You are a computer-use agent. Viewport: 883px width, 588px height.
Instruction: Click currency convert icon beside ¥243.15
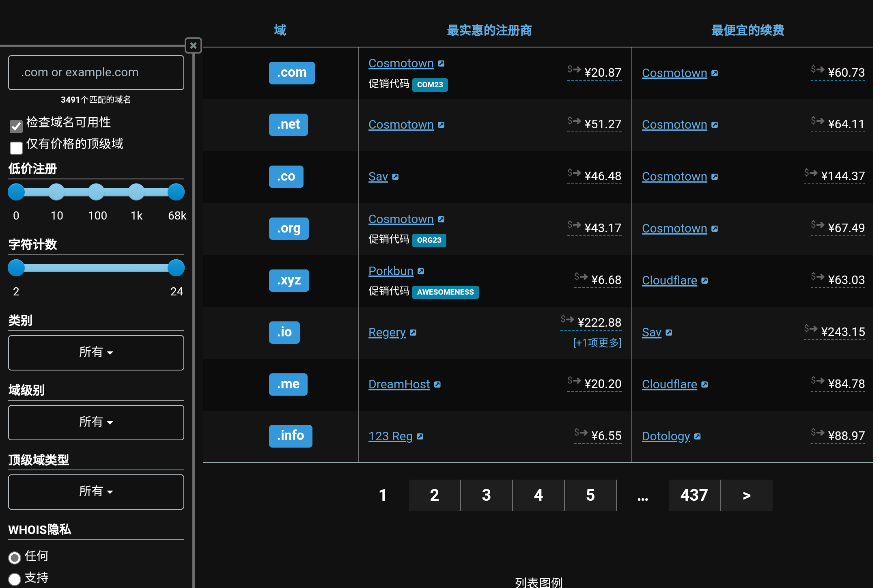[x=811, y=328]
